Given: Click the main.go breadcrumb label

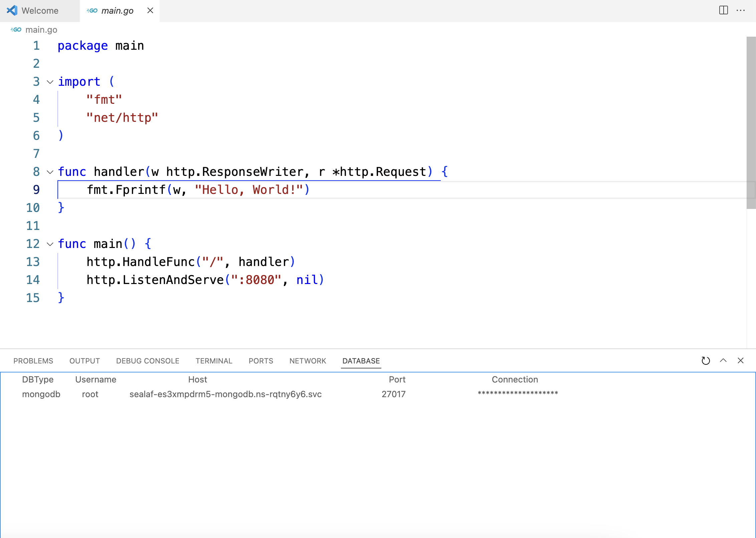Looking at the screenshot, I should (41, 30).
